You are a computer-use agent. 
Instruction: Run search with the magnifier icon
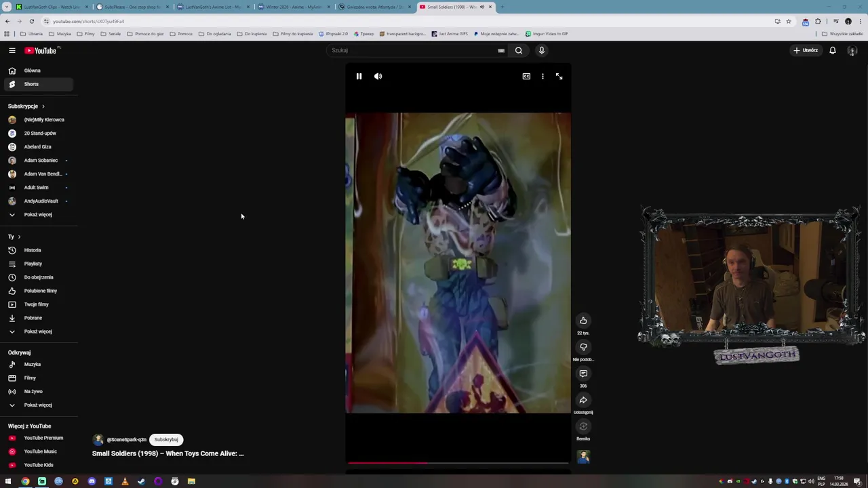pos(519,50)
